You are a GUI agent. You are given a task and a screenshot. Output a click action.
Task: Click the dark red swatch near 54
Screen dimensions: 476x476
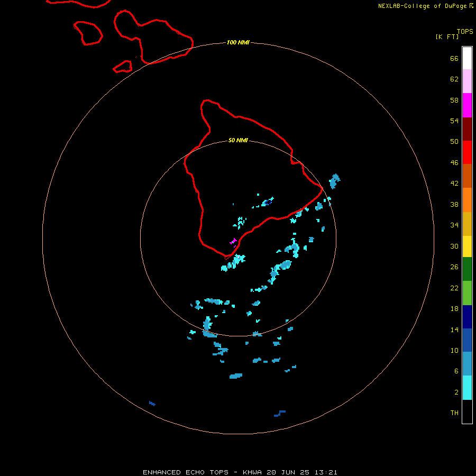point(467,129)
